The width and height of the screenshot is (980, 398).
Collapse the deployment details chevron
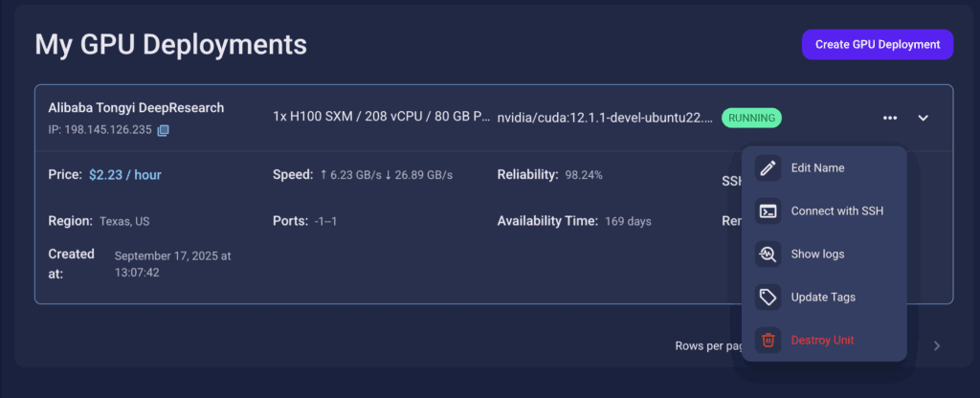click(924, 118)
